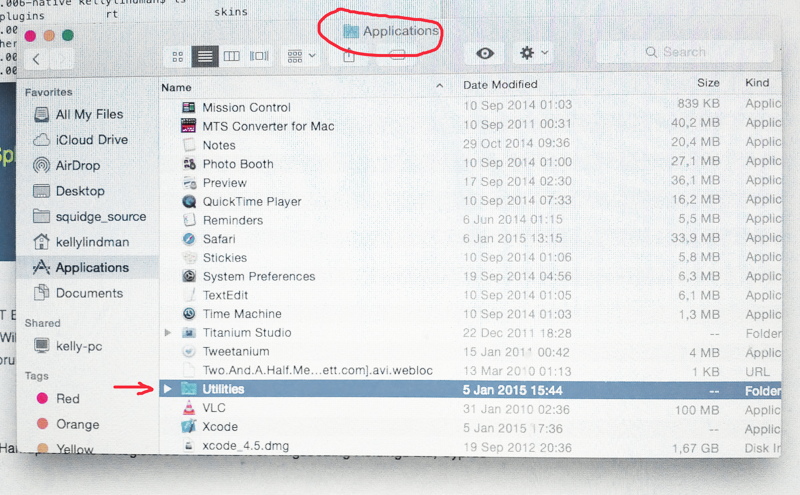Click the Xcode app icon
Viewport: 800px width, 495px height.
click(189, 426)
